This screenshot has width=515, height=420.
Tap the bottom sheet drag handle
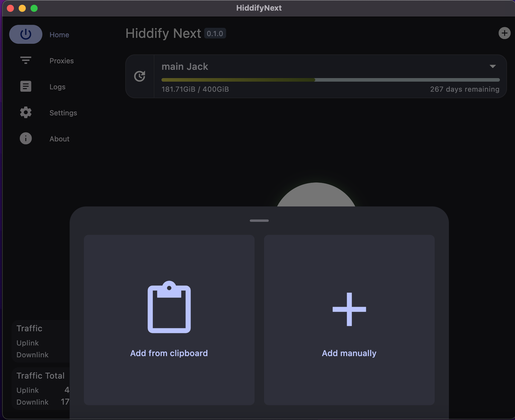click(259, 220)
